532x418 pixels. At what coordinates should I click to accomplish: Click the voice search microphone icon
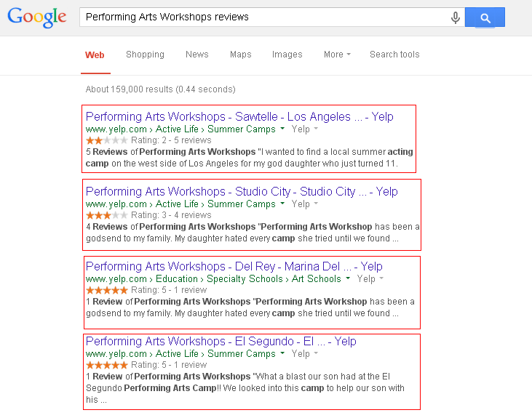(456, 17)
